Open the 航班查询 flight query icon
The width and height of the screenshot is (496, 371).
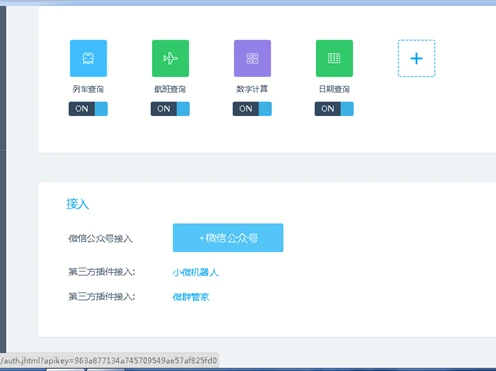(x=170, y=58)
